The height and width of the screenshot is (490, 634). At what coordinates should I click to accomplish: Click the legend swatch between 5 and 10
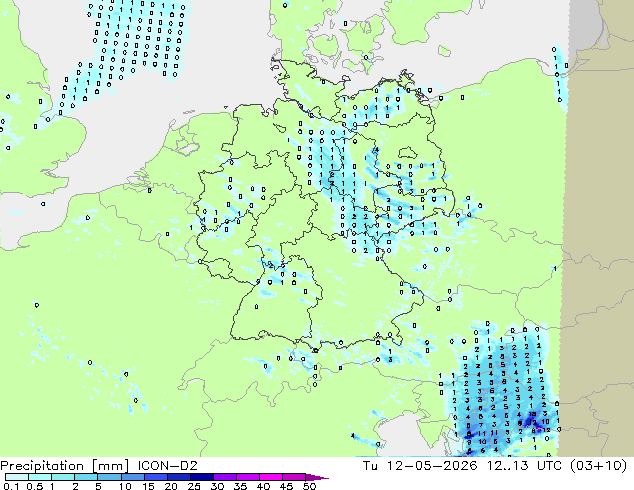click(x=109, y=477)
